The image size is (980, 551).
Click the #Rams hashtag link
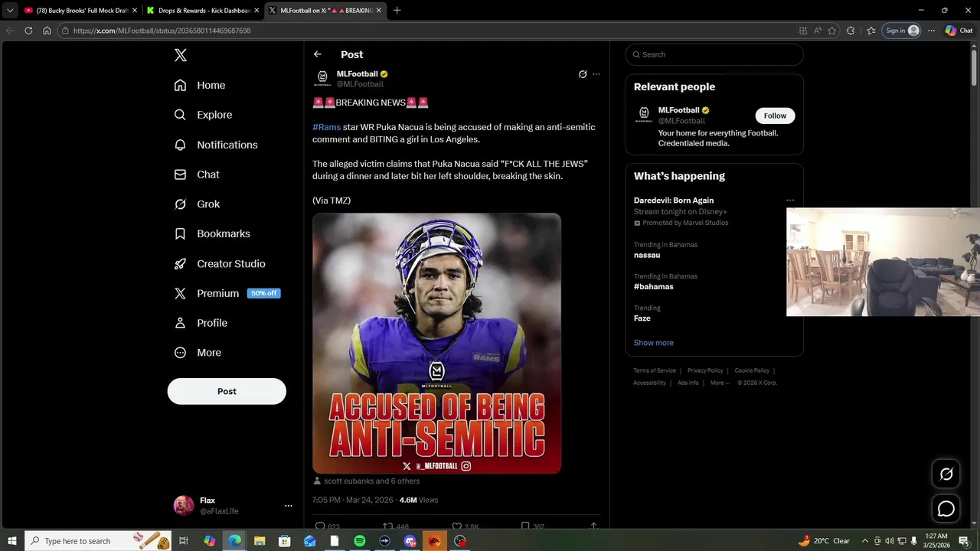pos(326,127)
